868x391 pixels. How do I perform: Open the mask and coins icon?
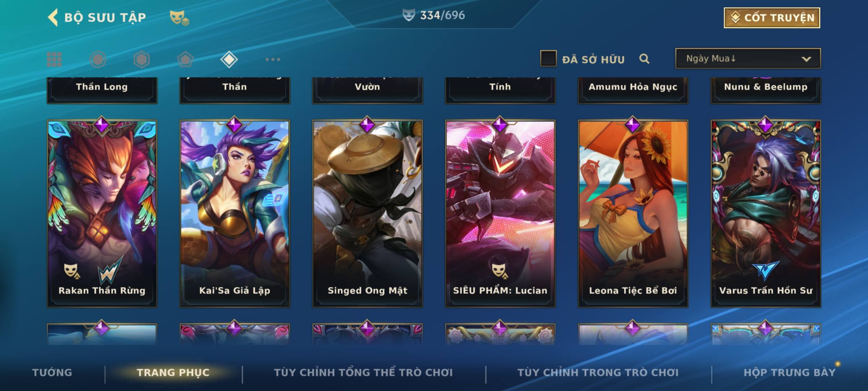[x=179, y=18]
